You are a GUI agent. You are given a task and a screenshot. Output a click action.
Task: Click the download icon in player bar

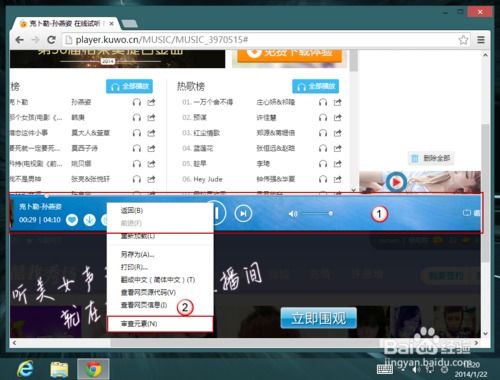pos(89,220)
